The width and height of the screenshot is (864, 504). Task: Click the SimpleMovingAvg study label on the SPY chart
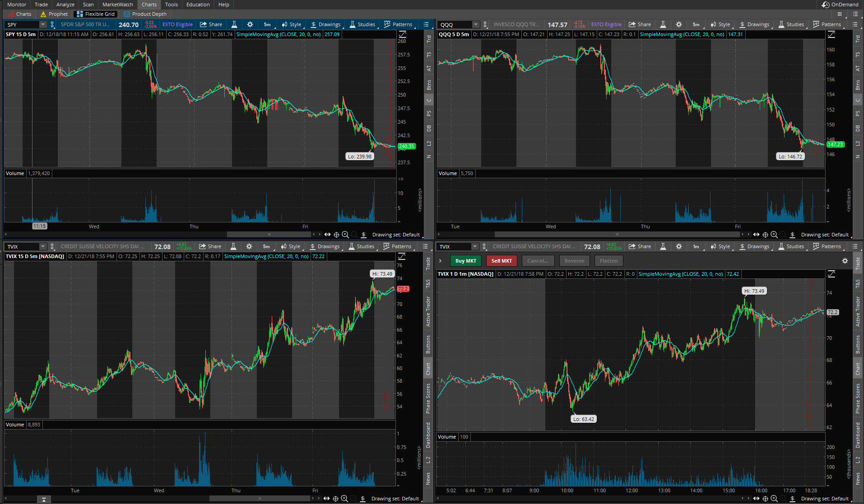click(279, 34)
